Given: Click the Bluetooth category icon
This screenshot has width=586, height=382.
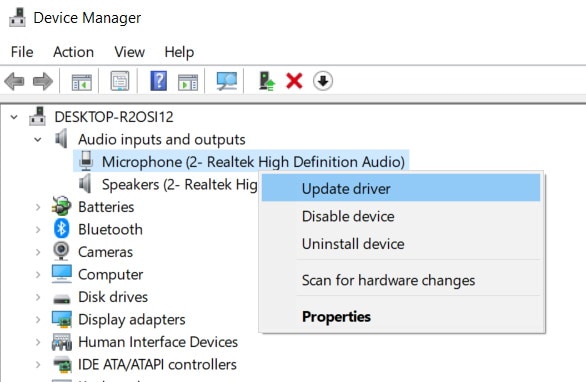Looking at the screenshot, I should pos(61,229).
